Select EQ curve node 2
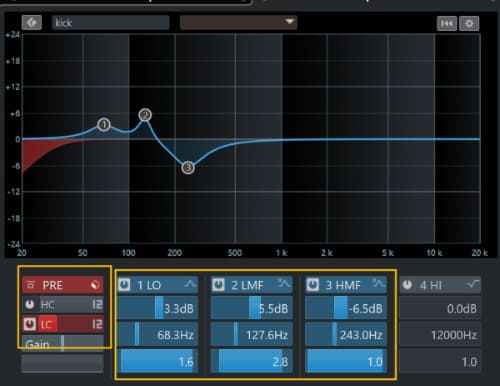Screen dimensions: 500x386 pos(145,115)
